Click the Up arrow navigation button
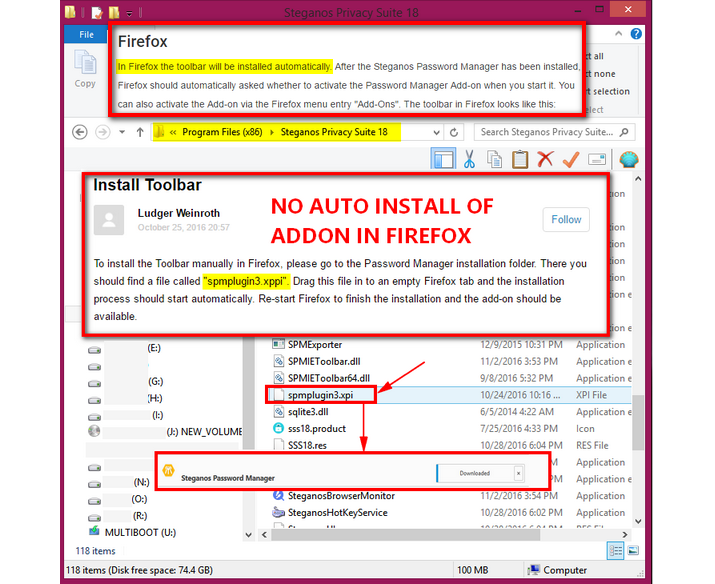The image size is (715, 584). pyautogui.click(x=125, y=132)
